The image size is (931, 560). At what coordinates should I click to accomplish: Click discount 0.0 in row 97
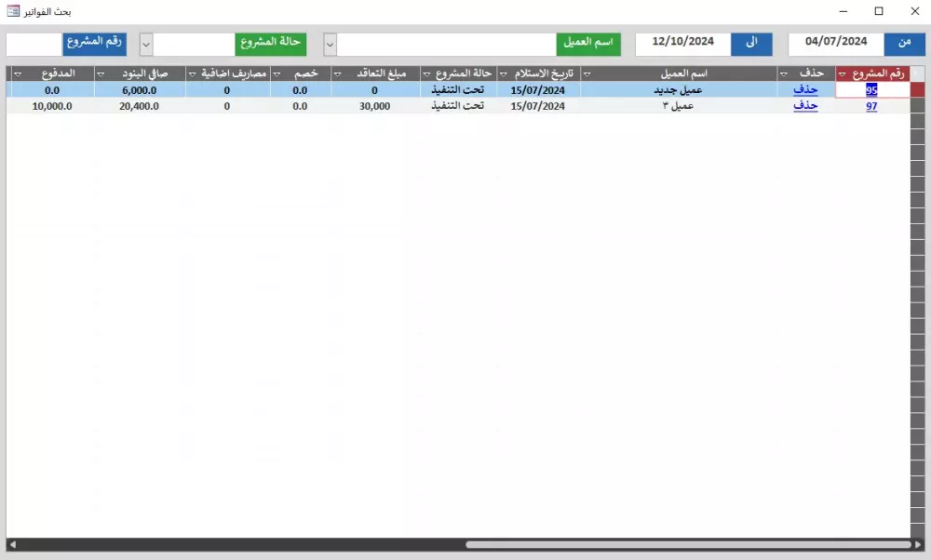click(300, 106)
